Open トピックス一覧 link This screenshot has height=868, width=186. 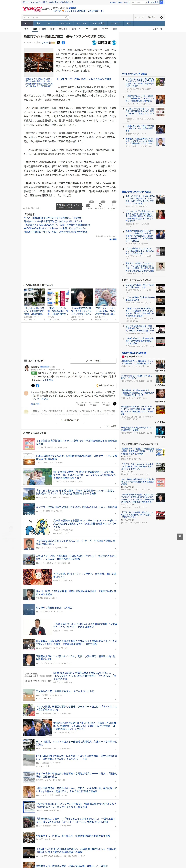(x=155, y=29)
